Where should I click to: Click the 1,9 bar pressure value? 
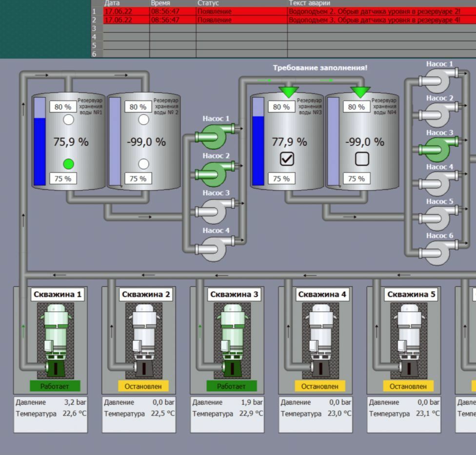252,402
